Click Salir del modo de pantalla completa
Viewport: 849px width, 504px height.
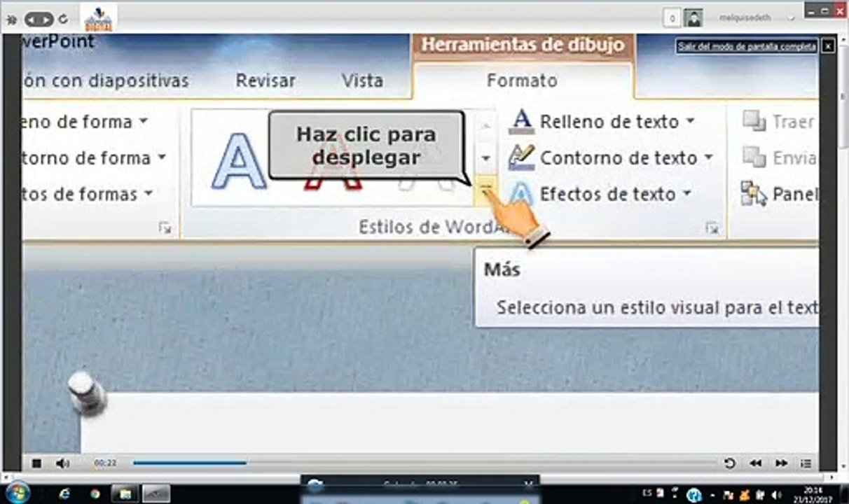click(747, 46)
